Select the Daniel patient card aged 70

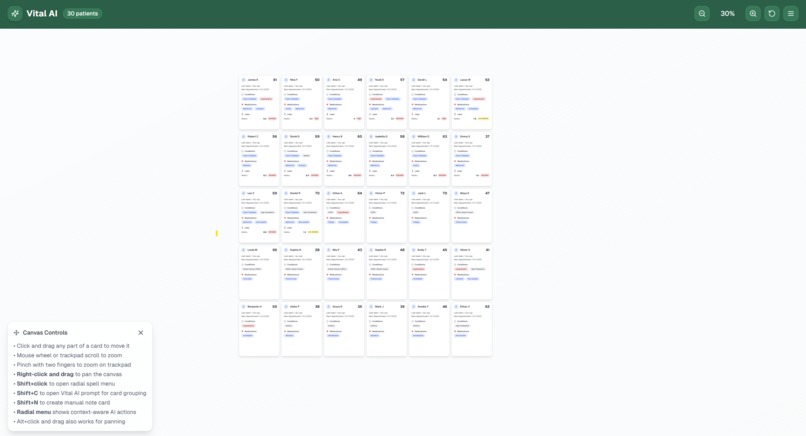click(x=302, y=216)
